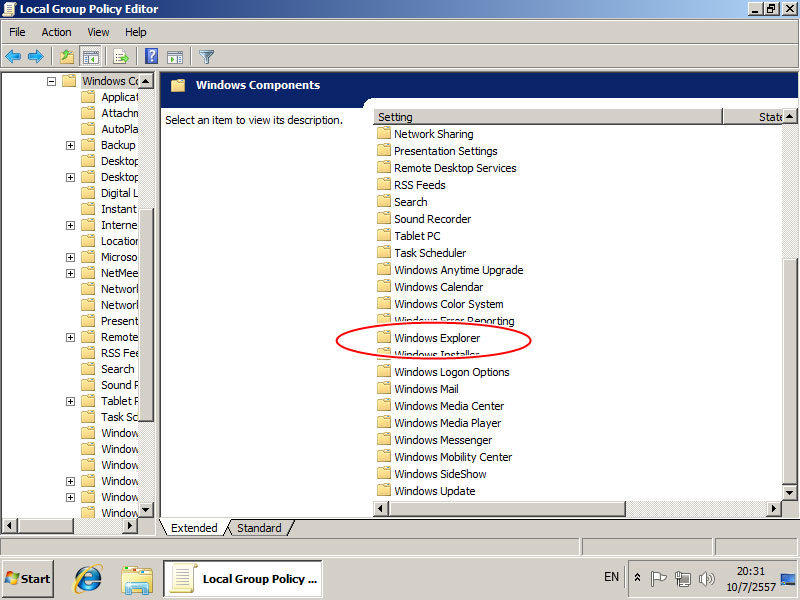This screenshot has height=600, width=800.
Task: Open the View menu
Action: (98, 32)
